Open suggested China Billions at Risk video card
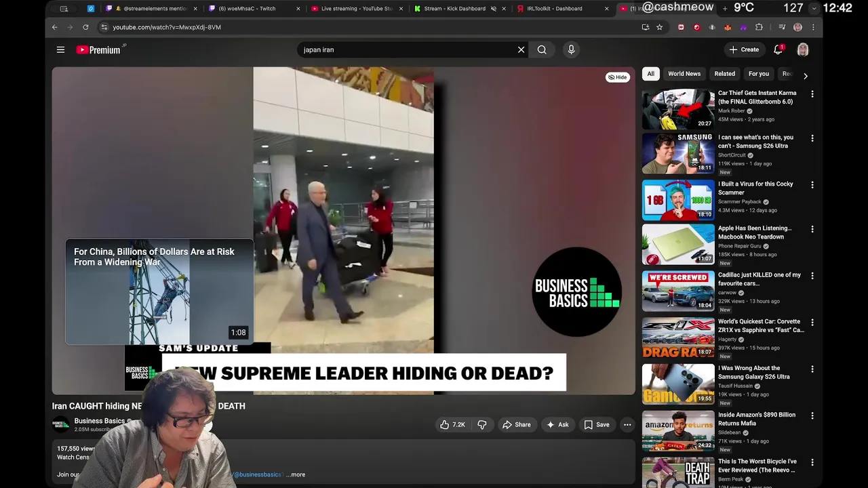This screenshot has height=488, width=868. (159, 291)
